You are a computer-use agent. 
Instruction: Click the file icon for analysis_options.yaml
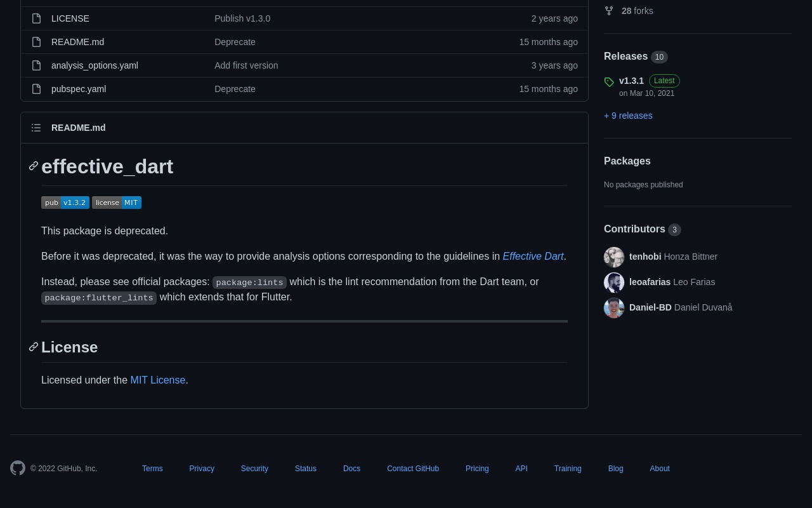pyautogui.click(x=36, y=65)
